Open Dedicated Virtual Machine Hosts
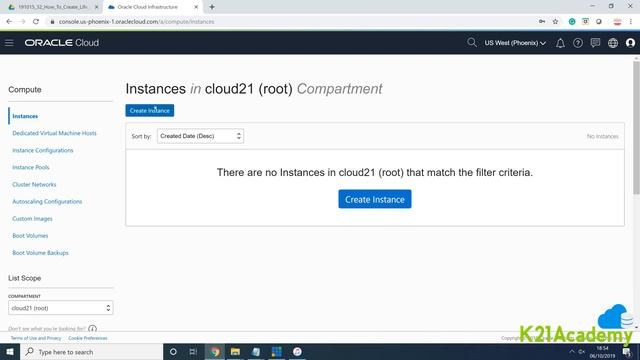Image resolution: width=640 pixels, height=360 pixels. tap(54, 133)
